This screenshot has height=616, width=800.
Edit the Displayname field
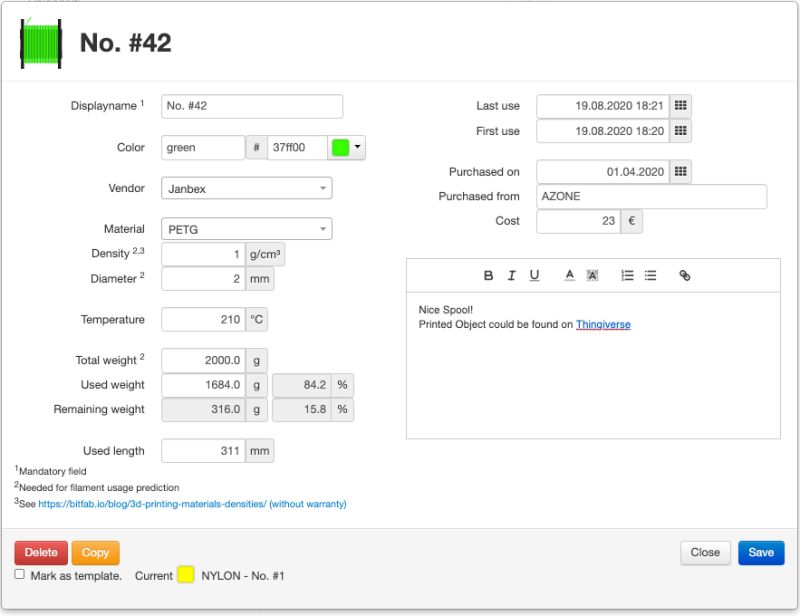252,106
